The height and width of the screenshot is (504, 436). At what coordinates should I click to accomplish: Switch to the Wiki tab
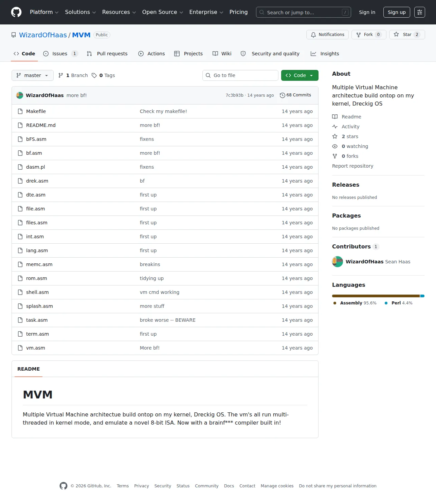point(222,54)
